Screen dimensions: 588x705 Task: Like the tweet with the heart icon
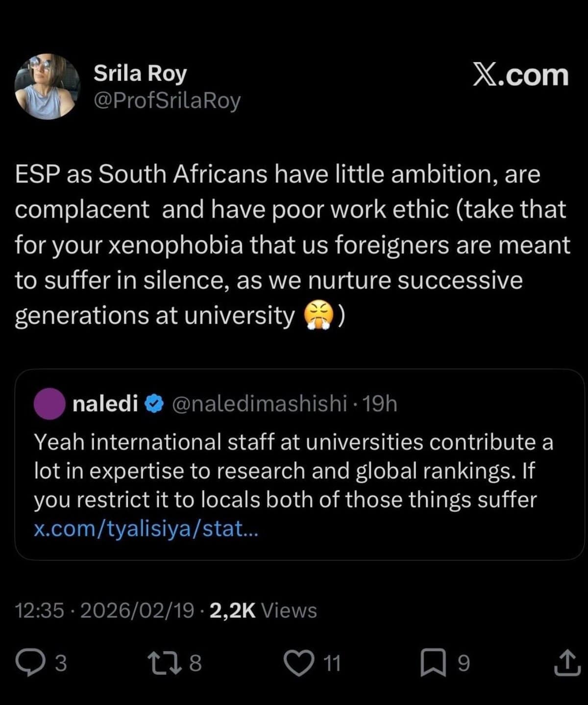[x=299, y=663]
